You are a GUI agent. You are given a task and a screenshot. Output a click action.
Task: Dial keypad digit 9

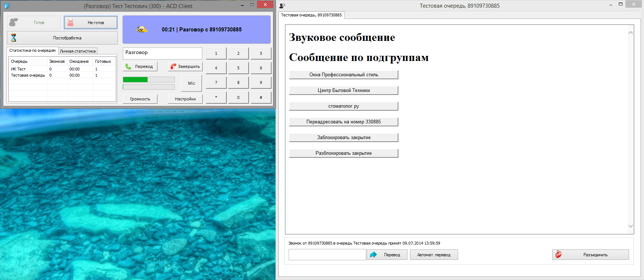[x=261, y=83]
